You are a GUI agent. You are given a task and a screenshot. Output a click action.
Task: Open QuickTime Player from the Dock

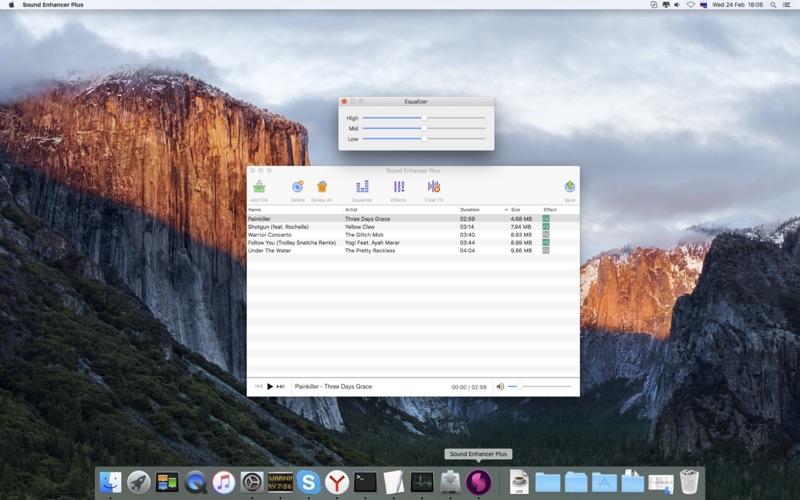point(195,482)
